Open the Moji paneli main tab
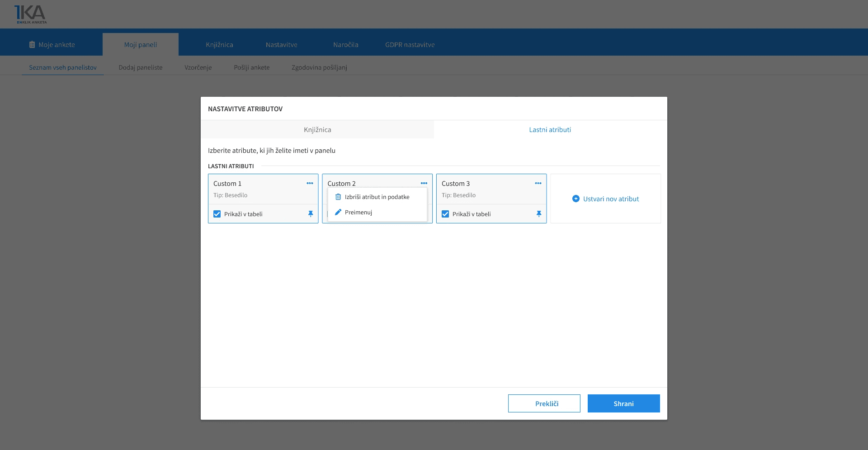Viewport: 868px width, 450px height. pyautogui.click(x=141, y=44)
